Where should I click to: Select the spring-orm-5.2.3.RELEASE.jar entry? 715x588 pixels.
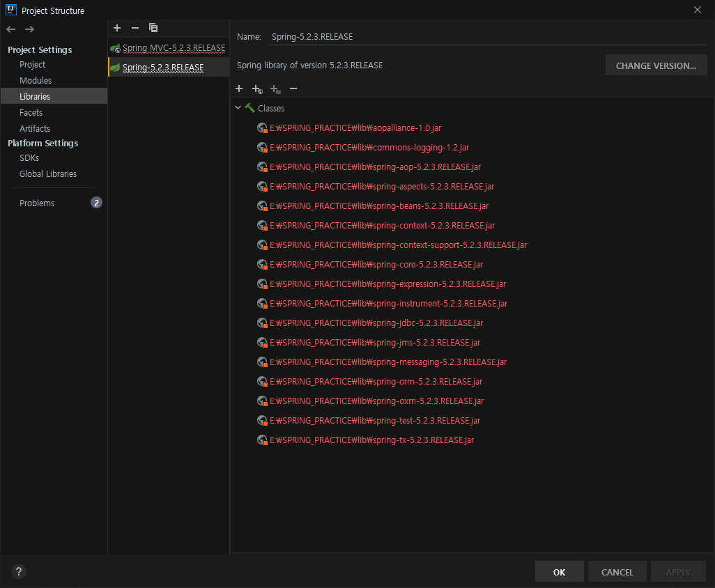coord(376,382)
